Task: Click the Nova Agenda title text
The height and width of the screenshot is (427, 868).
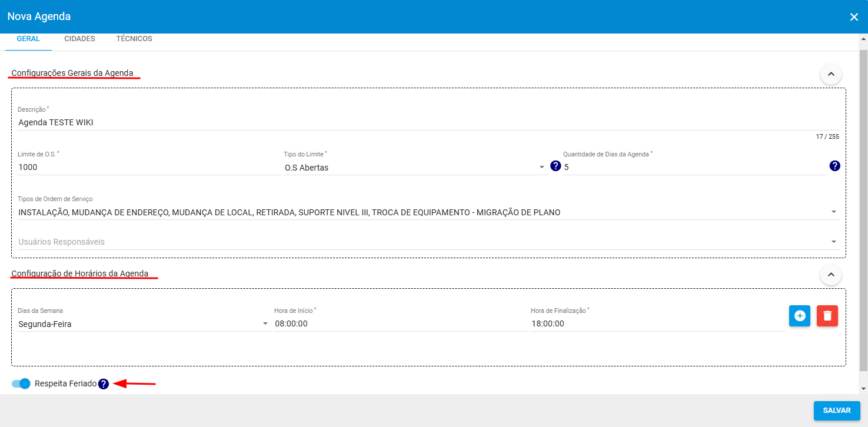Action: [39, 16]
